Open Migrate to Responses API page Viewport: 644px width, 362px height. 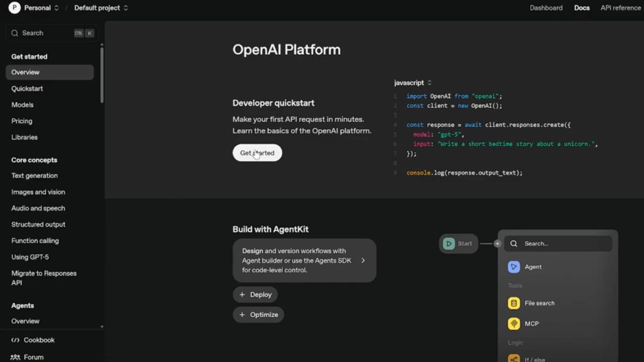(x=44, y=278)
